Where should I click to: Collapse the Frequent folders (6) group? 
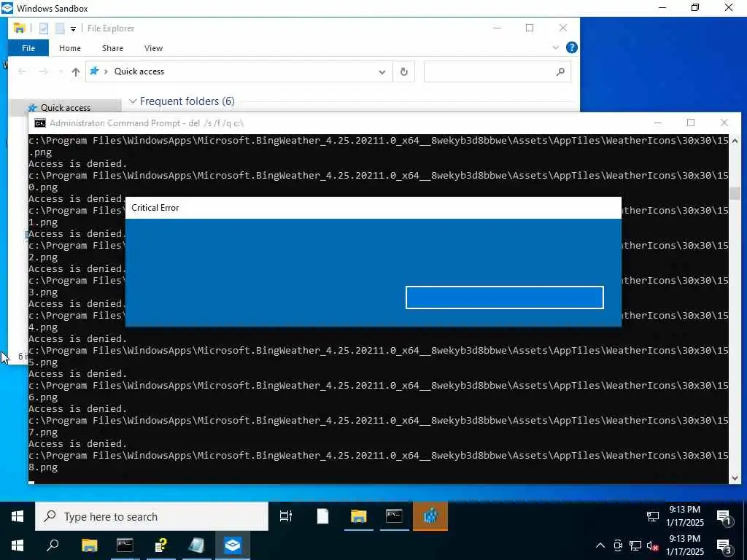tap(133, 101)
